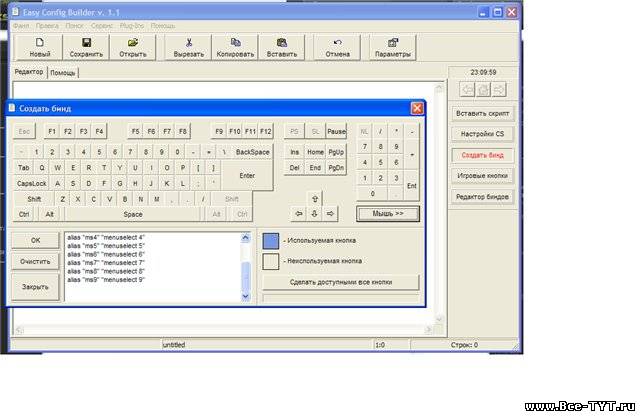Image resolution: width=640 pixels, height=416 pixels.
Task: Open the Поиск menu
Action: click(x=75, y=26)
